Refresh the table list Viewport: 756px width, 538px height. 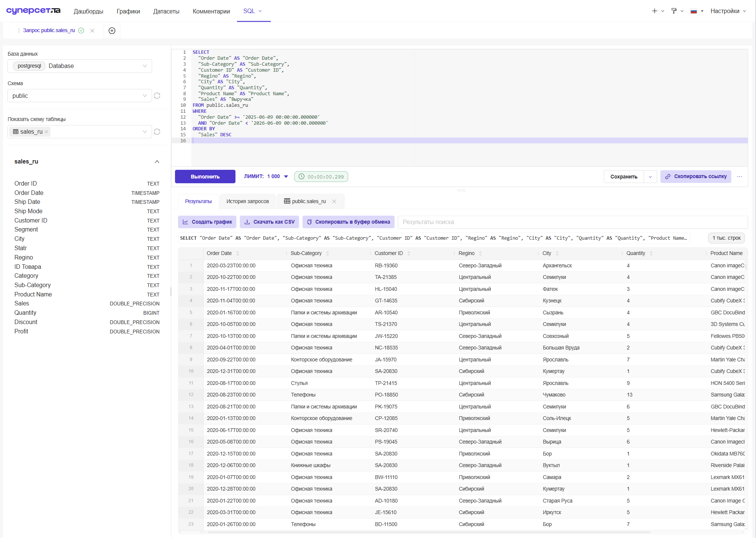click(x=157, y=131)
